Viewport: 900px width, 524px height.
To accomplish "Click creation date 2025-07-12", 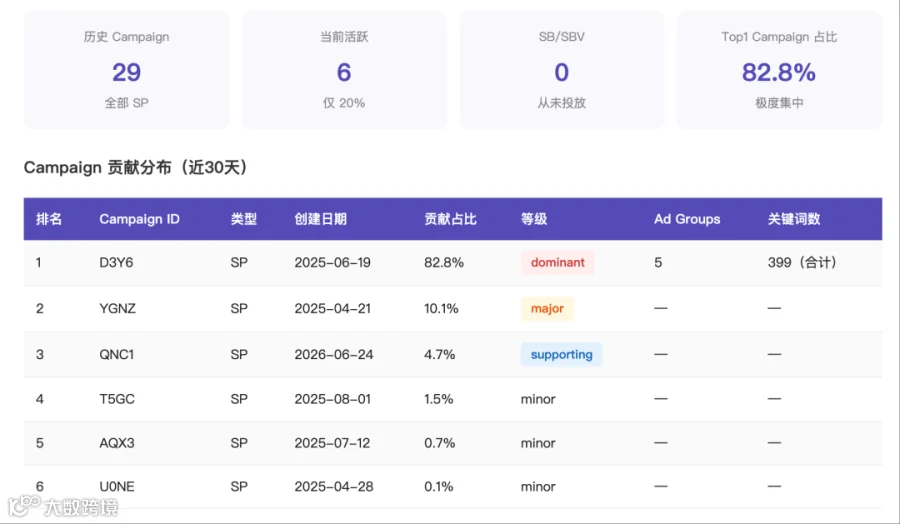I will pos(332,443).
